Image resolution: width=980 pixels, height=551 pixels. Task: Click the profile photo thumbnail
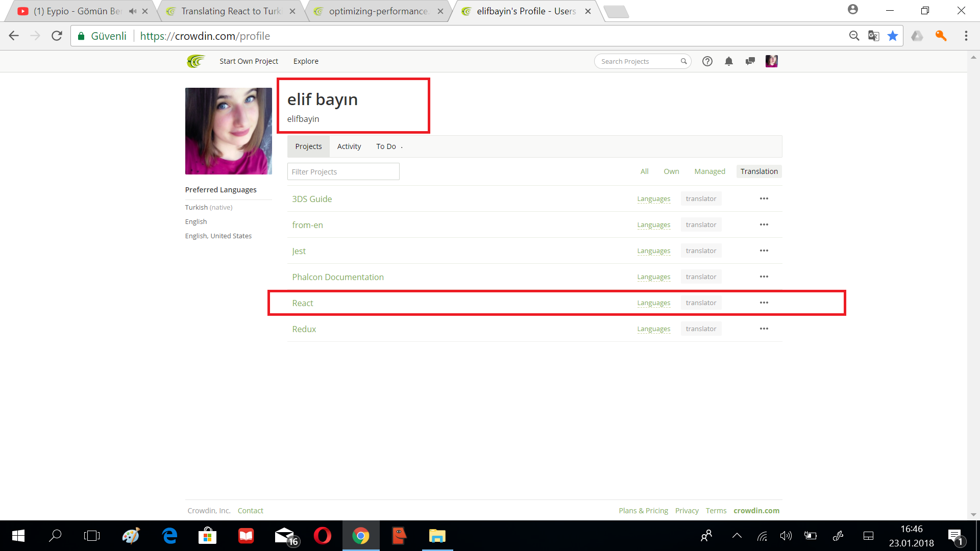coord(228,131)
